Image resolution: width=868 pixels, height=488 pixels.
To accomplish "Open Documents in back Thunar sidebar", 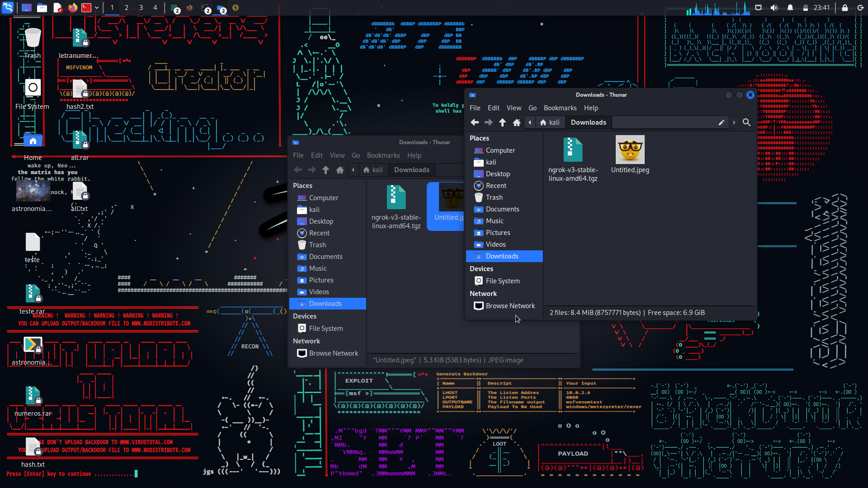I will pyautogui.click(x=327, y=257).
